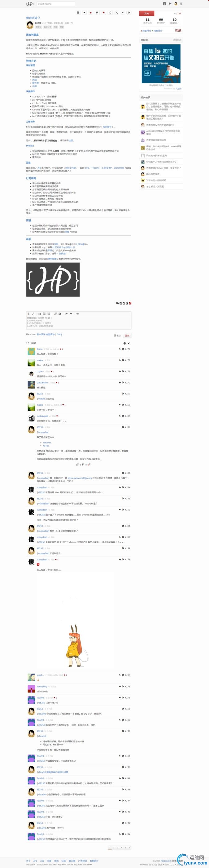Click the cloud upload icon in editor
Screen dimensions: 209x868
click(x=60, y=314)
